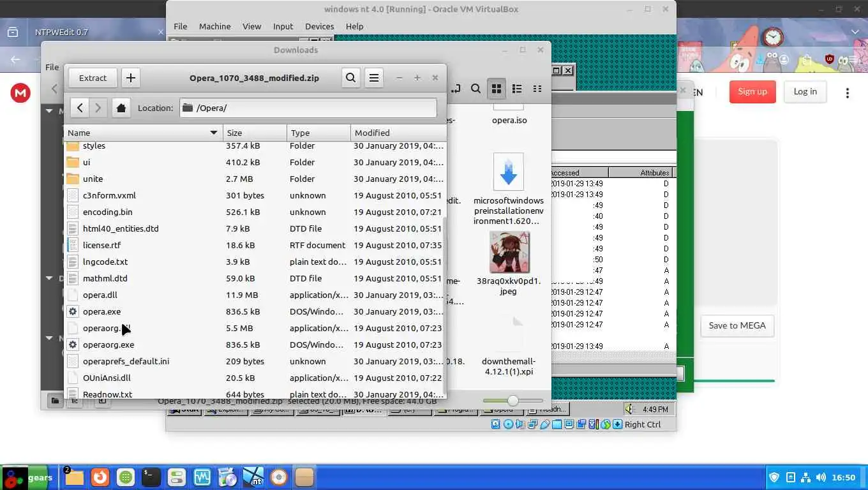Go back with the left arrow
Viewport: 868px width, 490px height.
coord(80,108)
